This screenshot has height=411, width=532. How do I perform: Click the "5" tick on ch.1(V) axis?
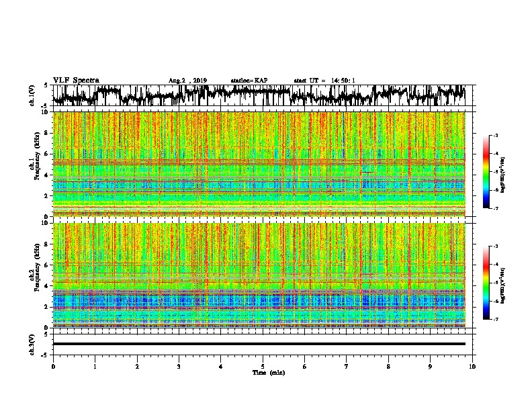coord(46,86)
